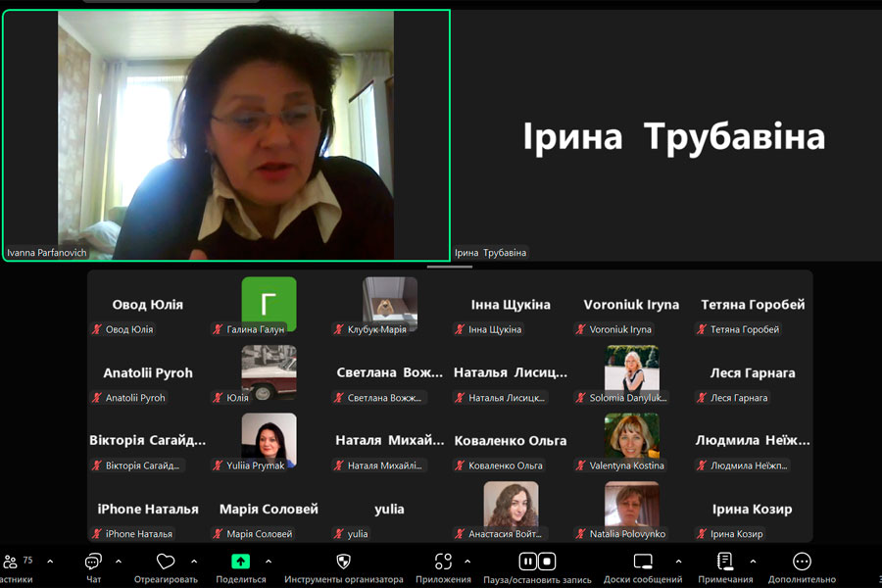882x588 pixels.
Task: Click muted mic icon of Світлана Божж
Action: coord(339,397)
